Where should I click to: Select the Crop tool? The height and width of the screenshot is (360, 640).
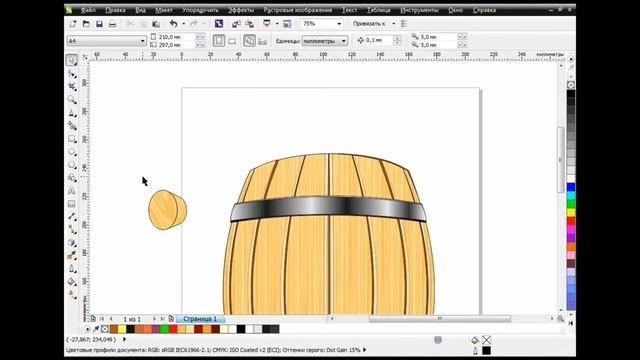72,86
